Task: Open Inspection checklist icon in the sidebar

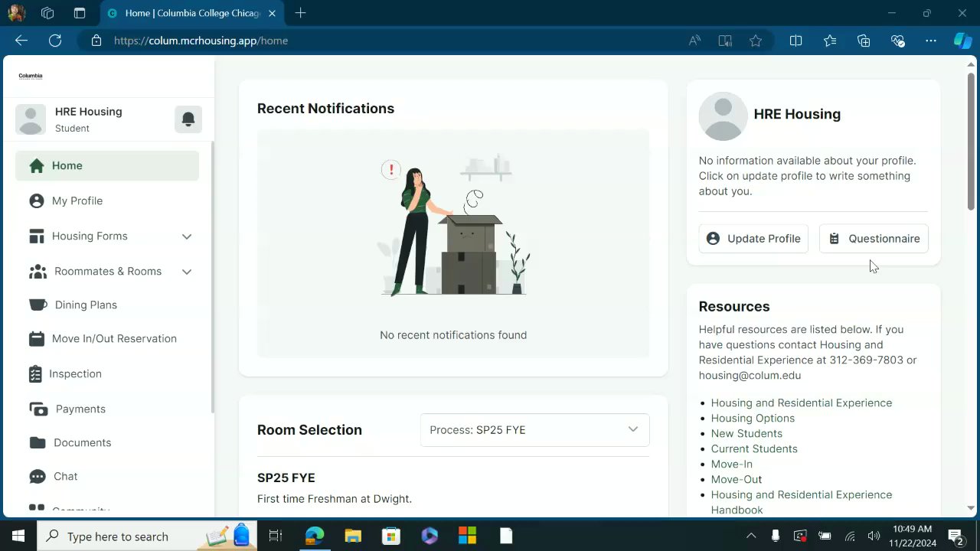Action: coord(35,373)
